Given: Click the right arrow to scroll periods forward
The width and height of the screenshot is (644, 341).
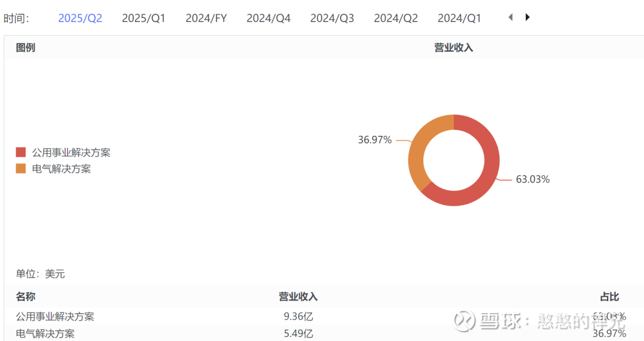Looking at the screenshot, I should tap(527, 17).
